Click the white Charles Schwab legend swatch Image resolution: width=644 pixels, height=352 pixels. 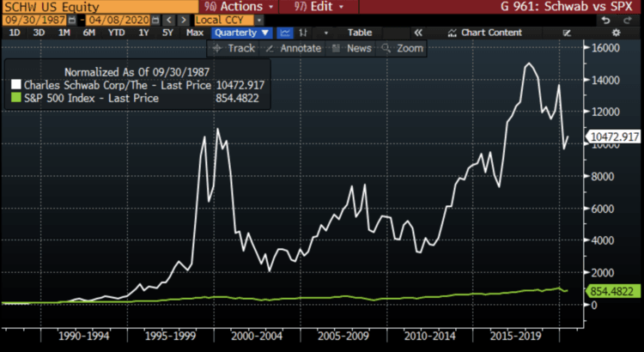tap(15, 85)
